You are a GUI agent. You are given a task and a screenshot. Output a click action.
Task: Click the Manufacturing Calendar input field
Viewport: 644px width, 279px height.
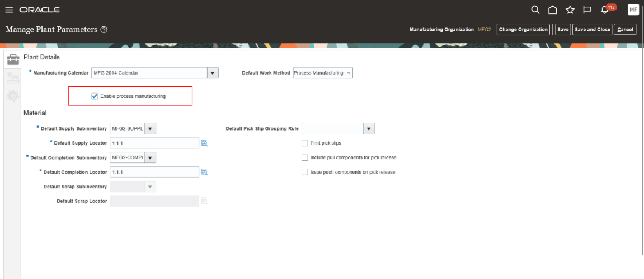pos(149,73)
